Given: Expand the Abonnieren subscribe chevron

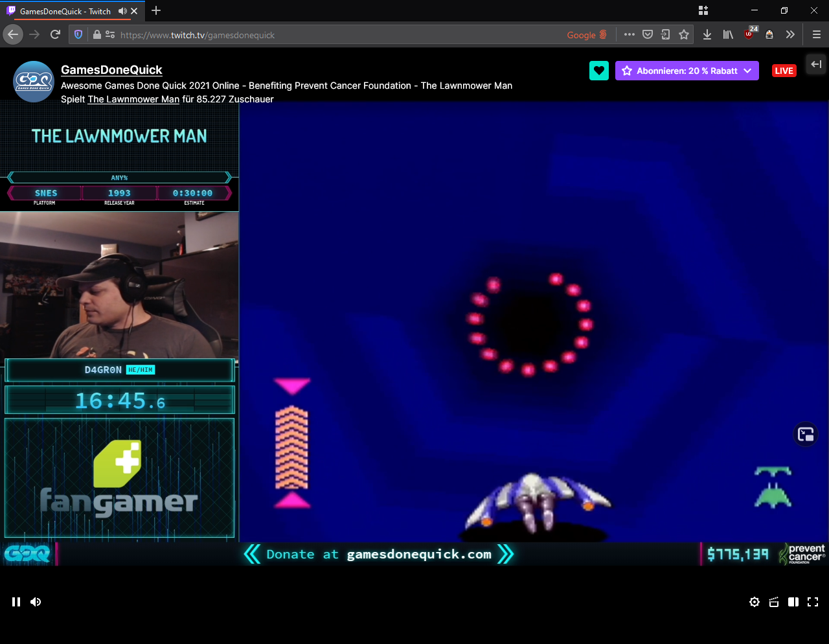Looking at the screenshot, I should click(x=747, y=71).
